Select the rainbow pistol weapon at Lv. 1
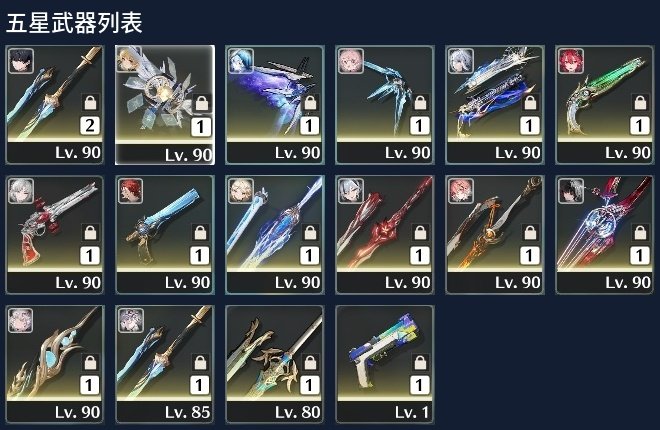 click(385, 364)
